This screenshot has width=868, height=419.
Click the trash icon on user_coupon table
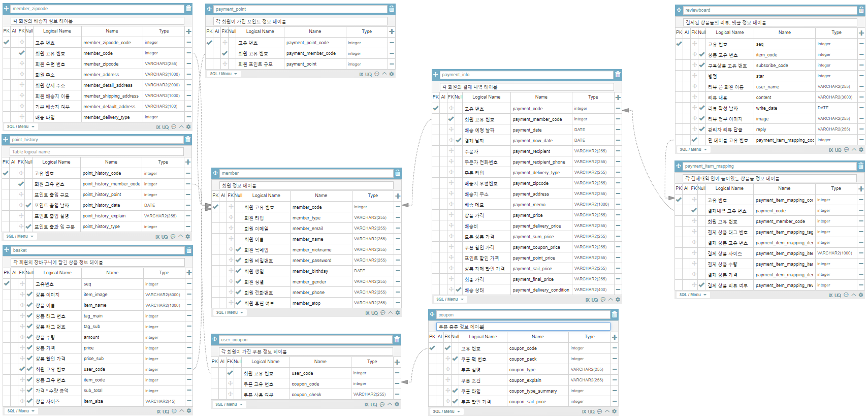tap(397, 340)
